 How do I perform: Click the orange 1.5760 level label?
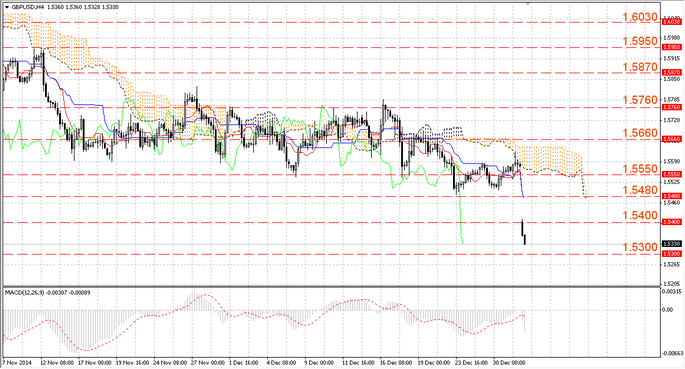coord(640,100)
